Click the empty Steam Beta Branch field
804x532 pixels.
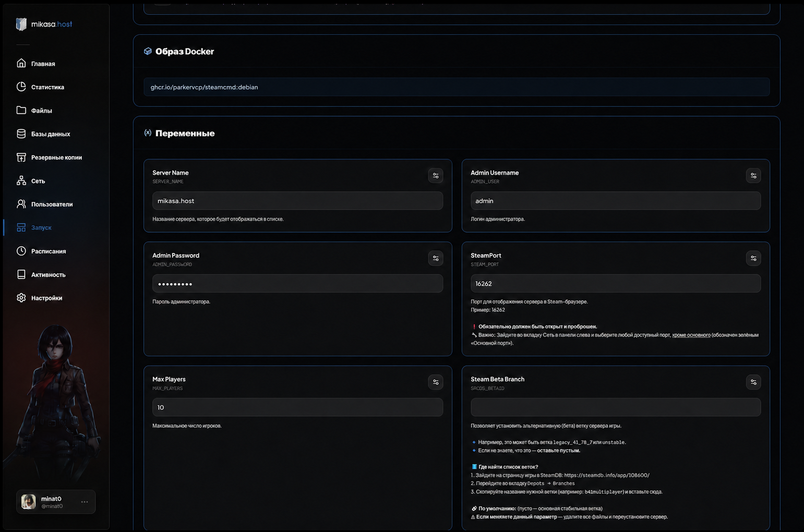616,407
